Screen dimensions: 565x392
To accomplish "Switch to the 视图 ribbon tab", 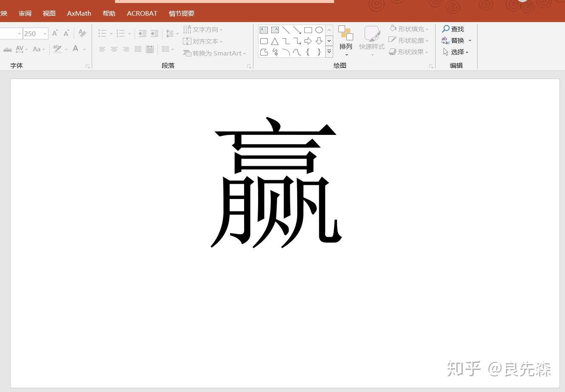I will (x=49, y=13).
